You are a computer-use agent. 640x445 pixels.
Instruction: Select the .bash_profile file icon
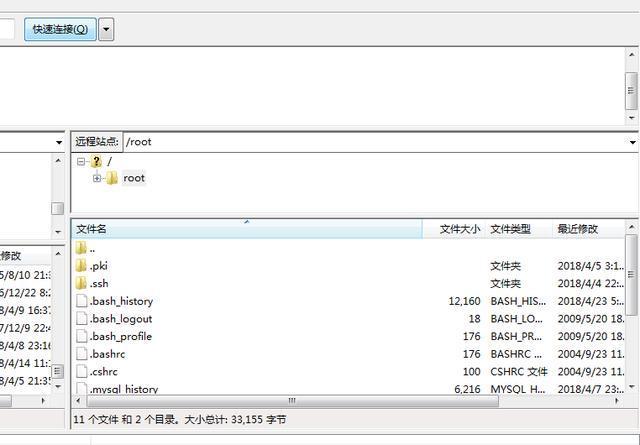(x=82, y=336)
